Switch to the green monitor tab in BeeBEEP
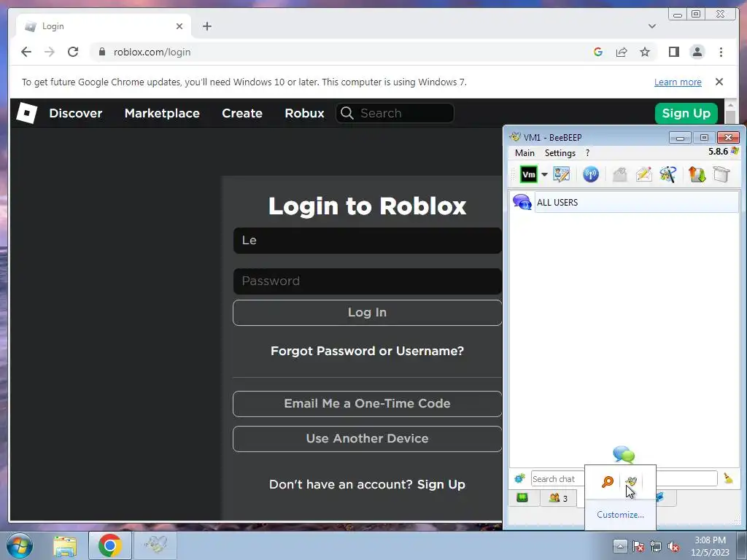The height and width of the screenshot is (560, 747). (522, 498)
